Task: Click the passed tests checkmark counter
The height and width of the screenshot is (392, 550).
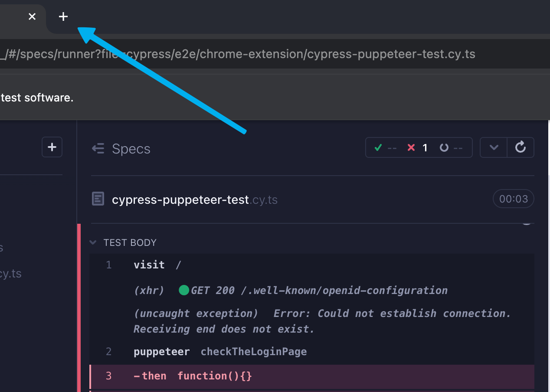Action: coord(386,148)
